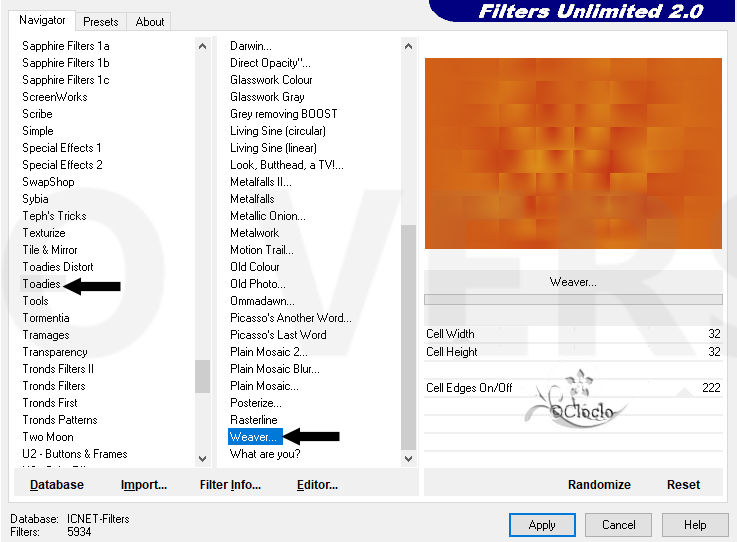Choose Tools category
The width and height of the screenshot is (737, 542).
pyautogui.click(x=35, y=301)
